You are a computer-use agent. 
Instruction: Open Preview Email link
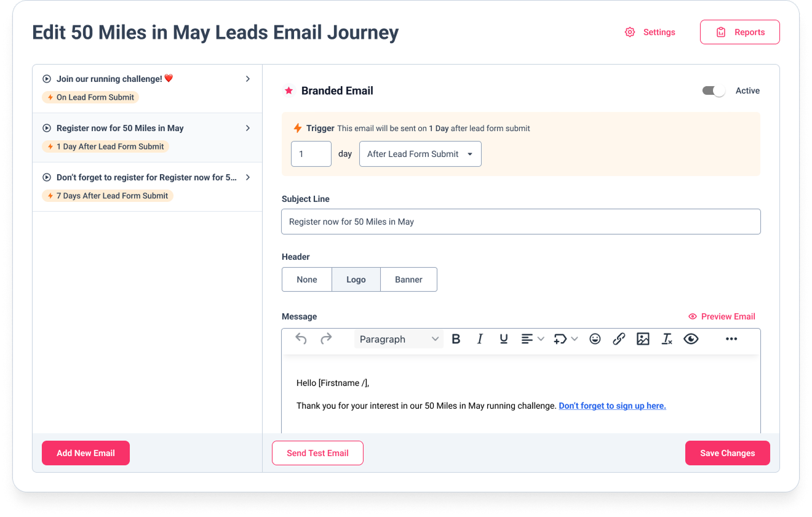coord(722,316)
